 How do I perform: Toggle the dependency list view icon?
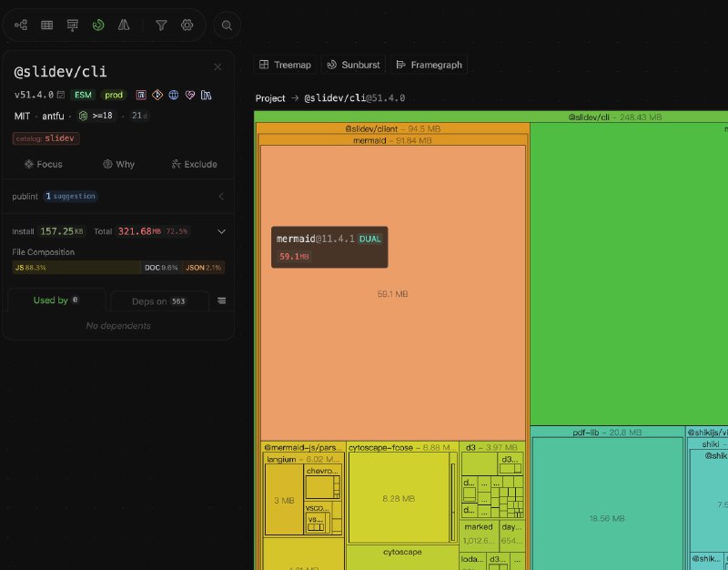point(222,300)
